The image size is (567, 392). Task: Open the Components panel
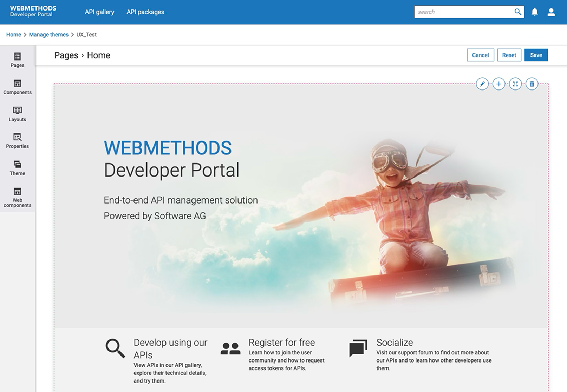[x=17, y=87]
